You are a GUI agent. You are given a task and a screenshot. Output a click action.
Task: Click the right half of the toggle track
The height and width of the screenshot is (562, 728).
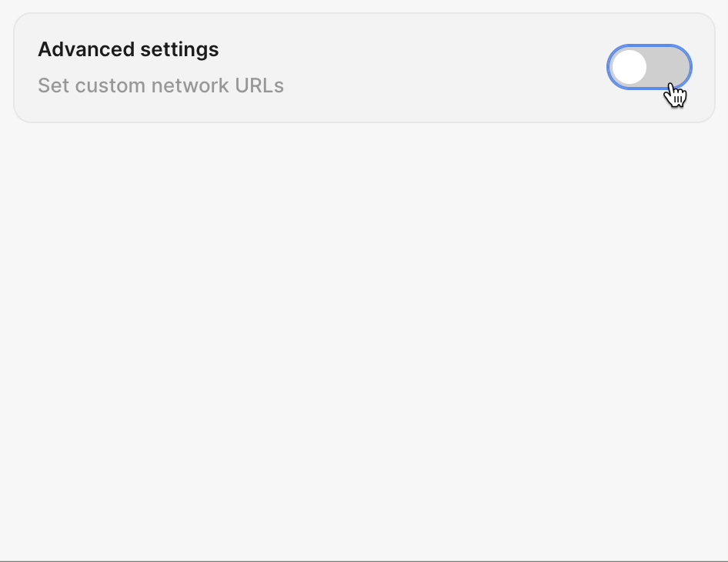pyautogui.click(x=670, y=67)
